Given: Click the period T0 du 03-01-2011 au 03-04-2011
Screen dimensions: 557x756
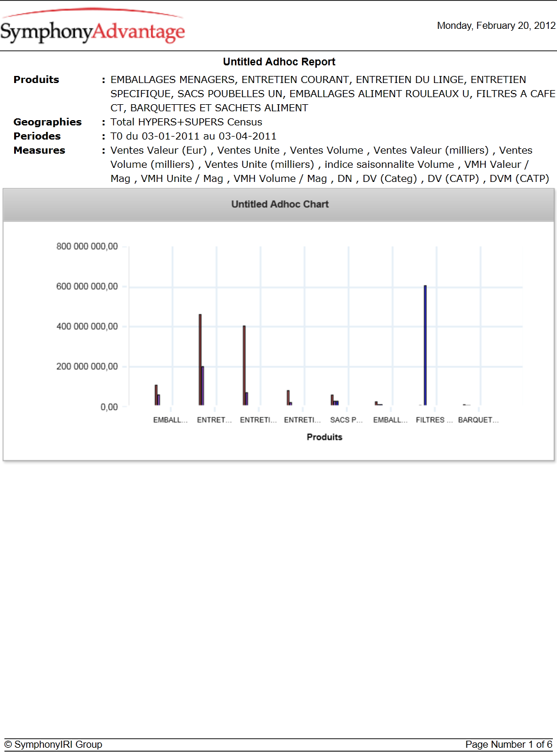Looking at the screenshot, I should (x=194, y=136).
